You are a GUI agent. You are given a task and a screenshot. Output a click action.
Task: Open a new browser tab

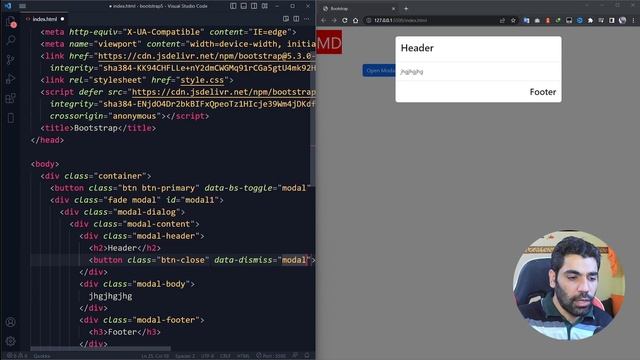[x=406, y=9]
